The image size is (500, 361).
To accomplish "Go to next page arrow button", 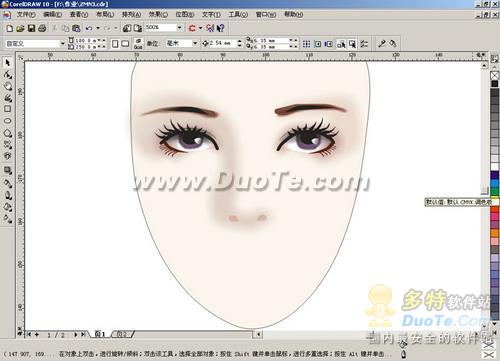I will (75, 334).
